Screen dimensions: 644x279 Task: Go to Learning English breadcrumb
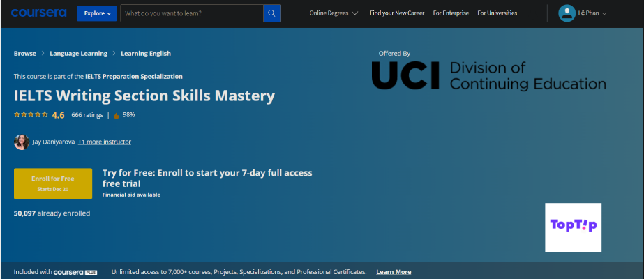146,53
